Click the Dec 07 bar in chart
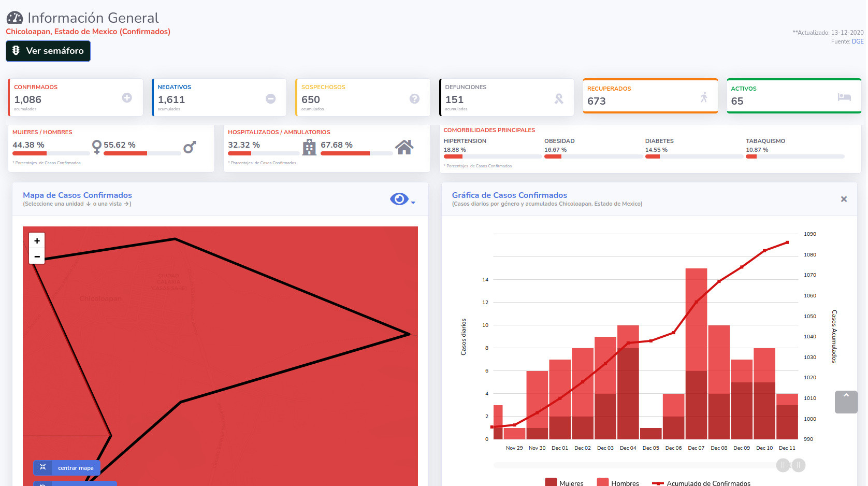The height and width of the screenshot is (486, 868). 696,354
